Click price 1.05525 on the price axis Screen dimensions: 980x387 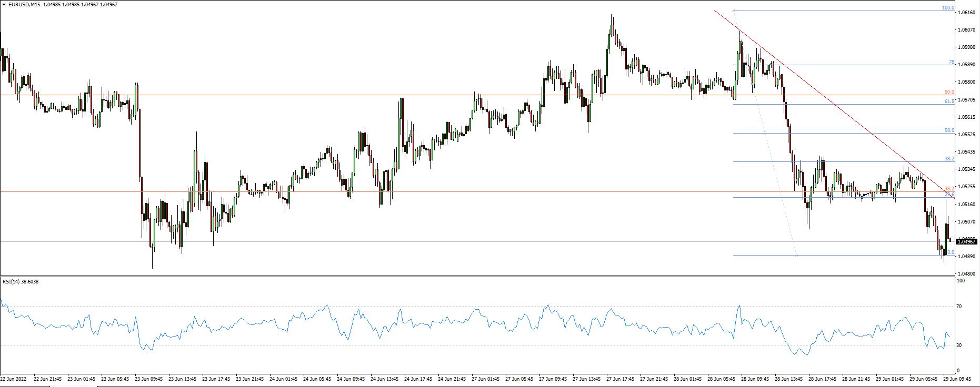tap(967, 134)
